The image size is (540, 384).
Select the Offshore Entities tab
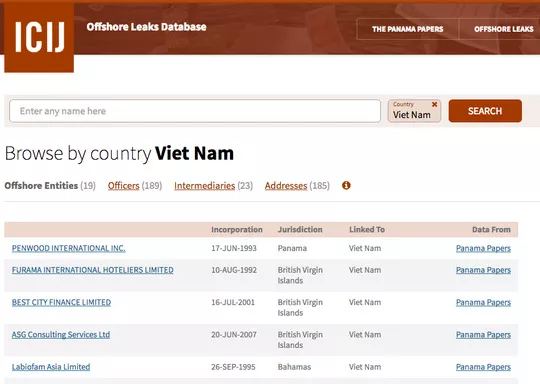tap(41, 186)
